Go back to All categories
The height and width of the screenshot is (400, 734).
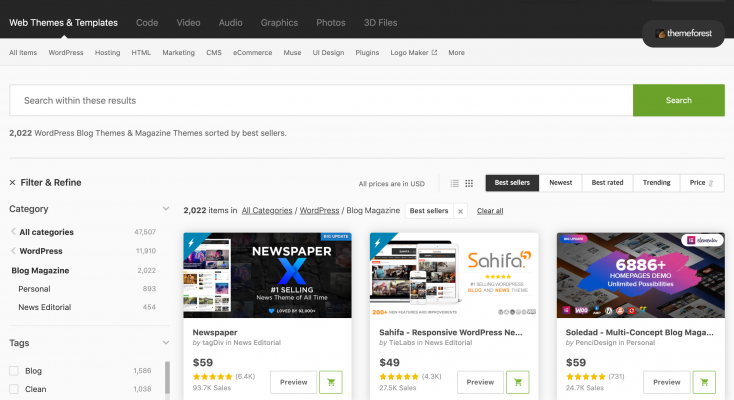click(x=46, y=232)
